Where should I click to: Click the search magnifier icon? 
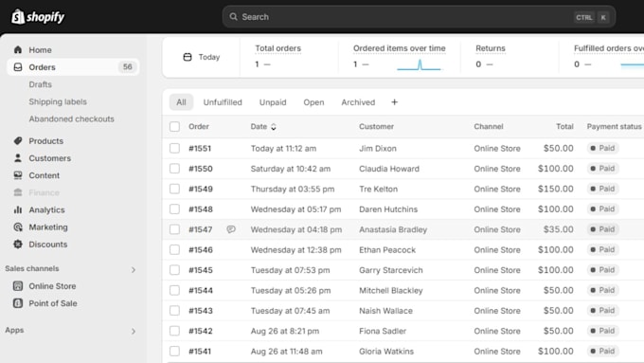pos(233,17)
